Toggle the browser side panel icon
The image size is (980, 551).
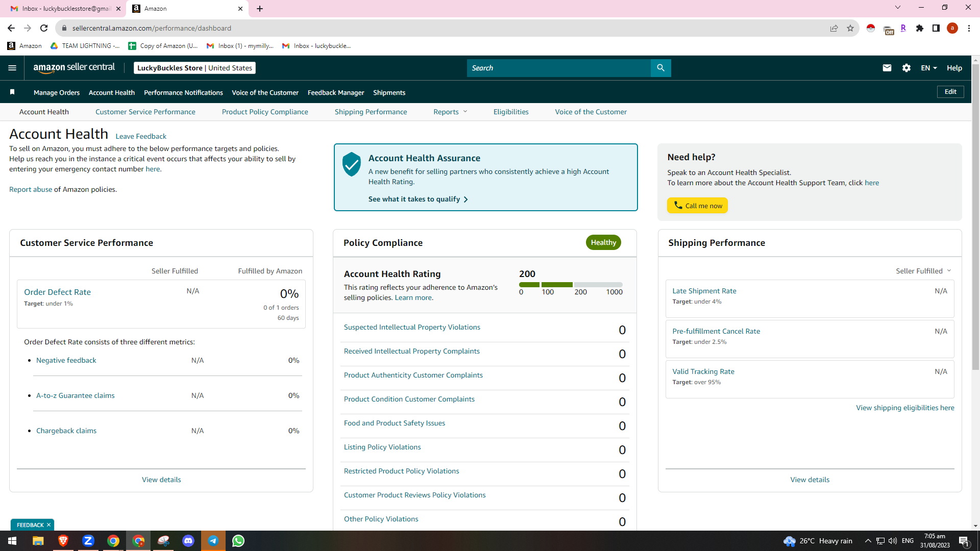coord(936,28)
